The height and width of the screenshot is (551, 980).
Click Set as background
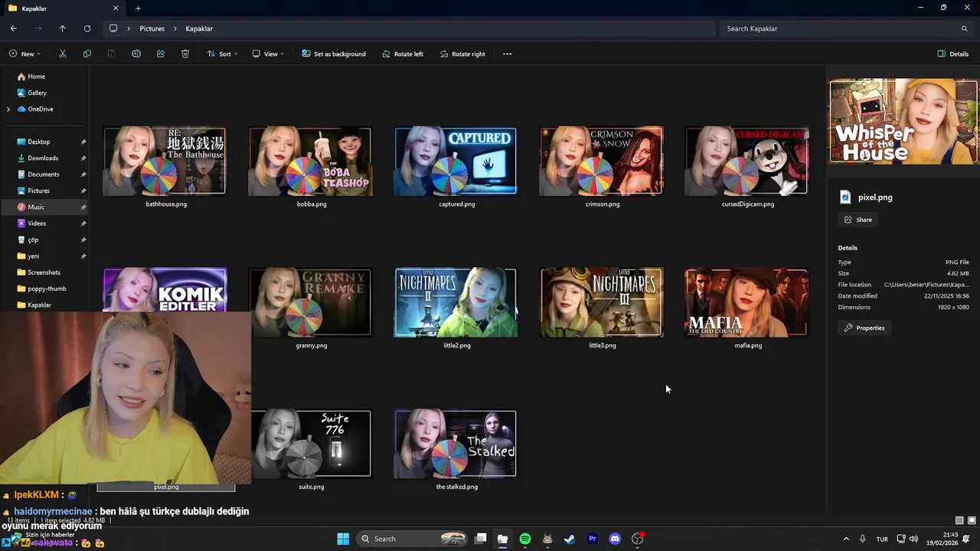[x=333, y=54]
